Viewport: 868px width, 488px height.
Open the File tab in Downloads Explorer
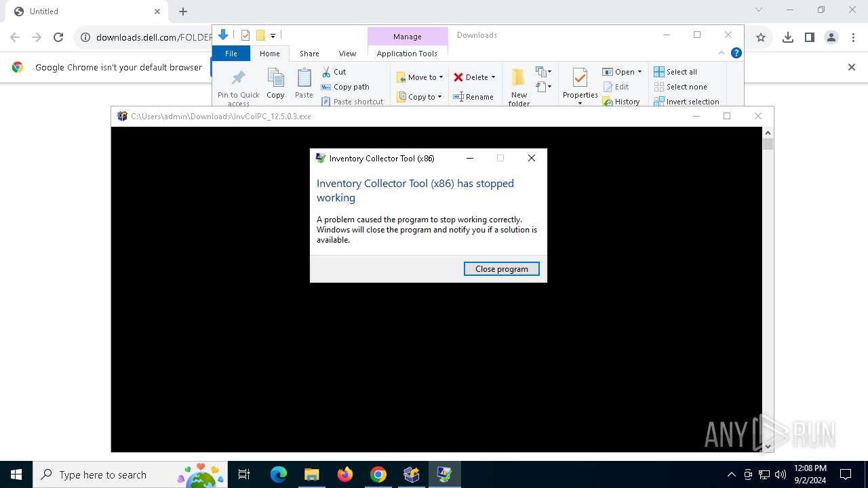coord(231,54)
